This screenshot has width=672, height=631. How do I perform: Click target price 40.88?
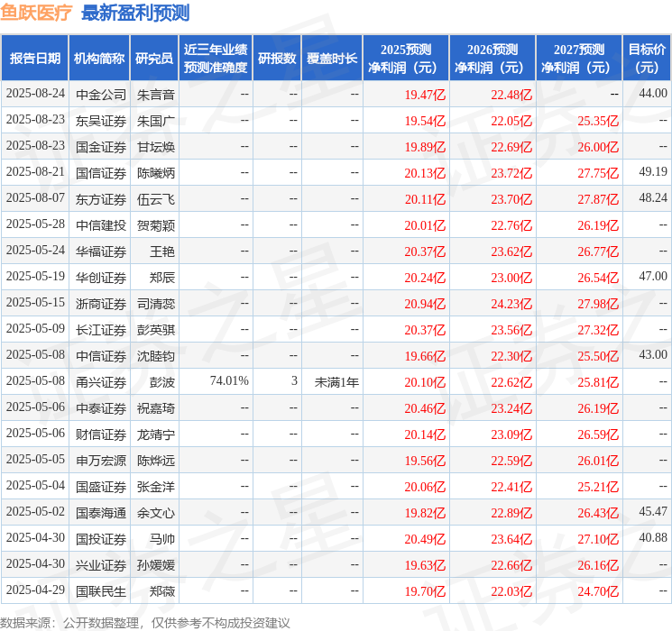[653, 537]
